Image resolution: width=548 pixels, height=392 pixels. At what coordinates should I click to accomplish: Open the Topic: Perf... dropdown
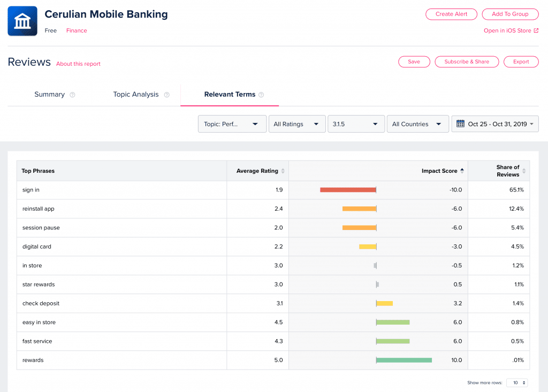pos(232,124)
